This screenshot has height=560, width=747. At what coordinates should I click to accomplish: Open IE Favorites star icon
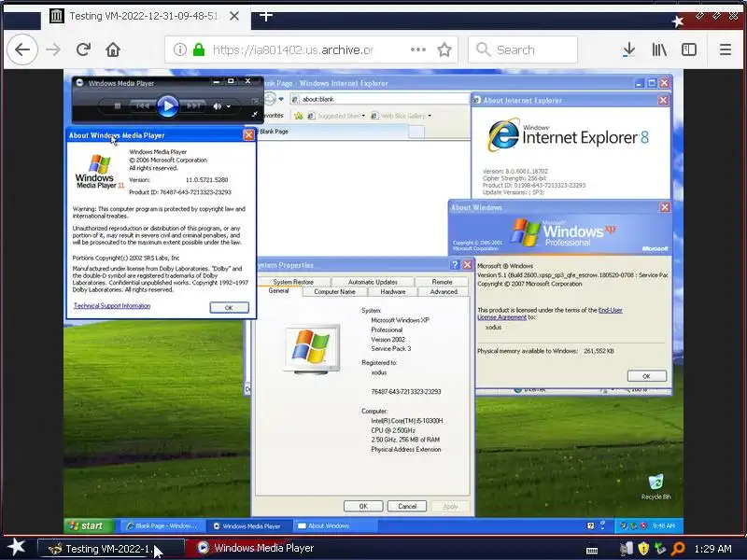(x=299, y=116)
